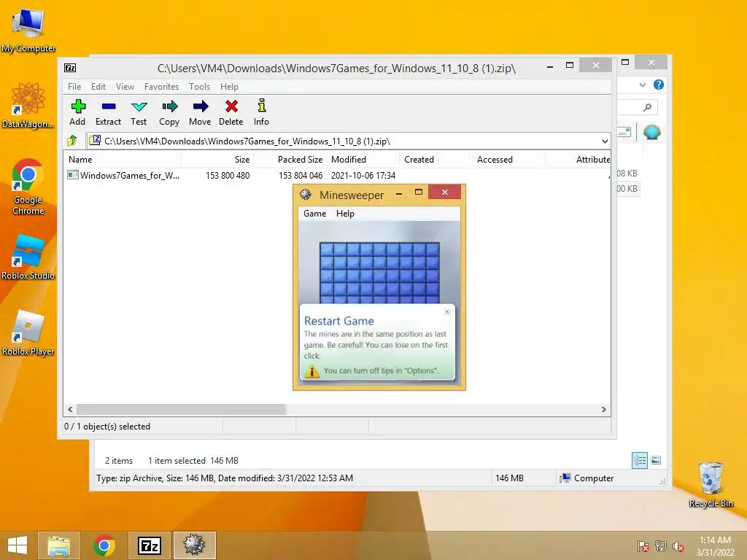Go up one folder level in 7-Zip

(72, 141)
